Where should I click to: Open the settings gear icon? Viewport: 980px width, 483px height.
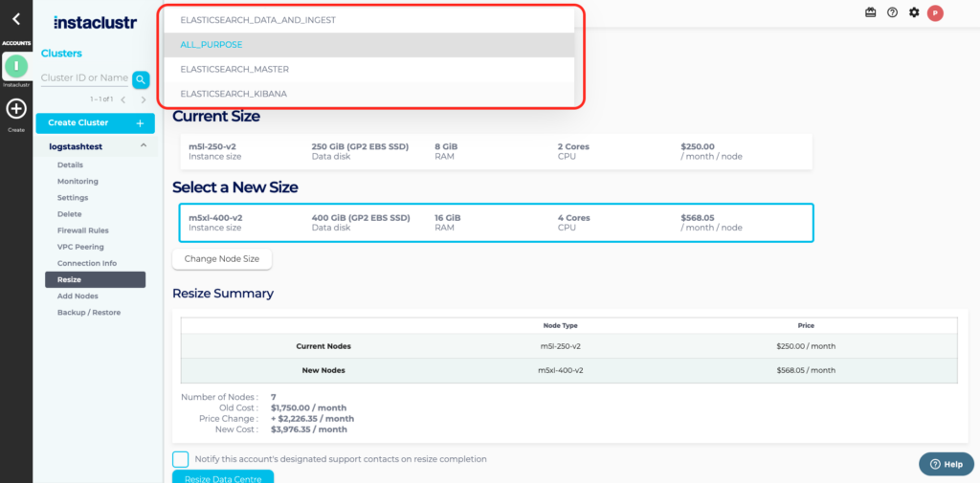click(914, 12)
